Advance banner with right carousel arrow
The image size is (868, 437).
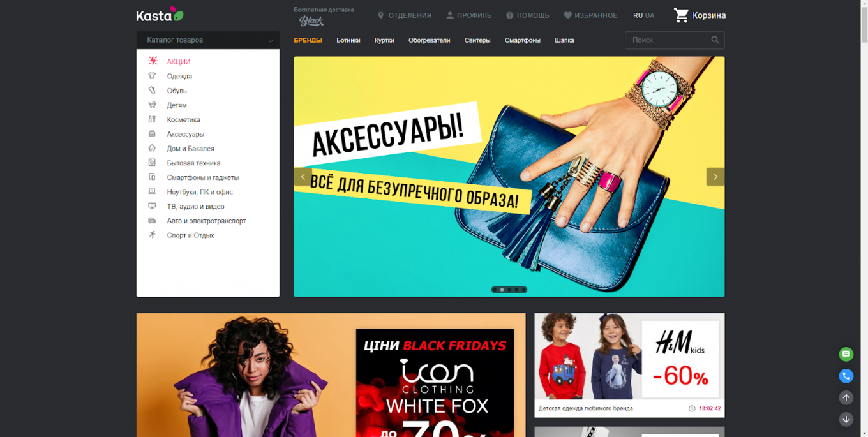tap(715, 177)
